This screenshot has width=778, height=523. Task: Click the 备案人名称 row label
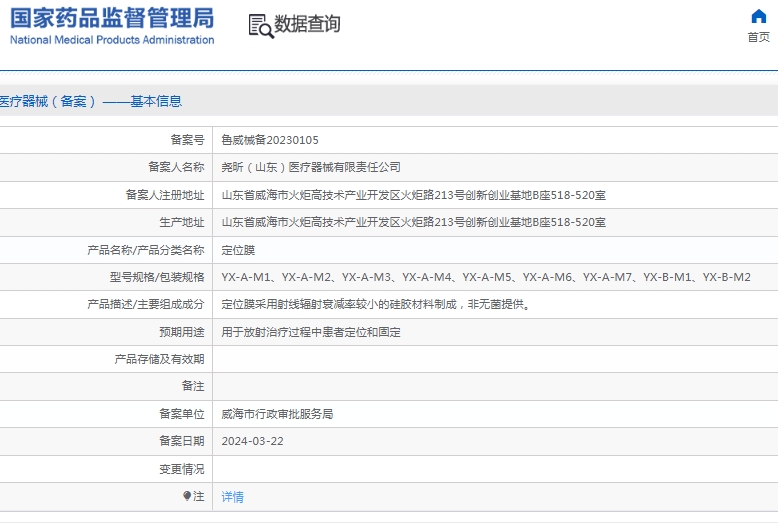pyautogui.click(x=176, y=167)
